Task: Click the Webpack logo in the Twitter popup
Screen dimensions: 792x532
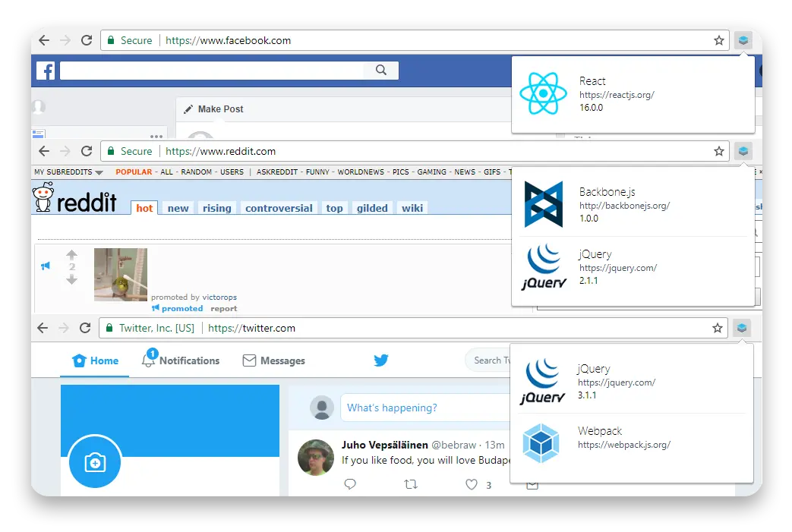Action: click(541, 442)
